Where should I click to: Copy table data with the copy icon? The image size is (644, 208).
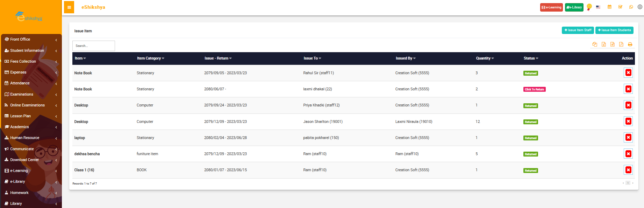[595, 44]
